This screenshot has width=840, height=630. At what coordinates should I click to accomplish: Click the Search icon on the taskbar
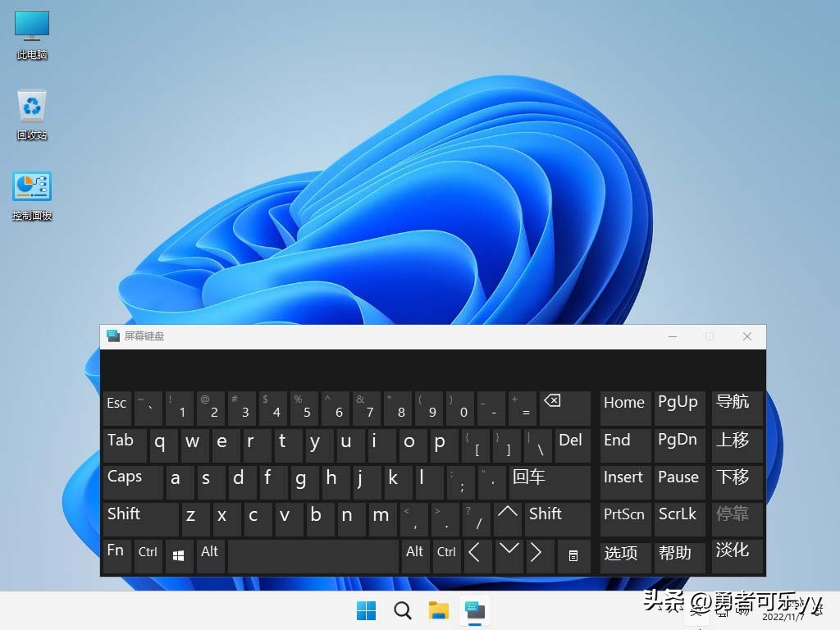click(x=402, y=610)
